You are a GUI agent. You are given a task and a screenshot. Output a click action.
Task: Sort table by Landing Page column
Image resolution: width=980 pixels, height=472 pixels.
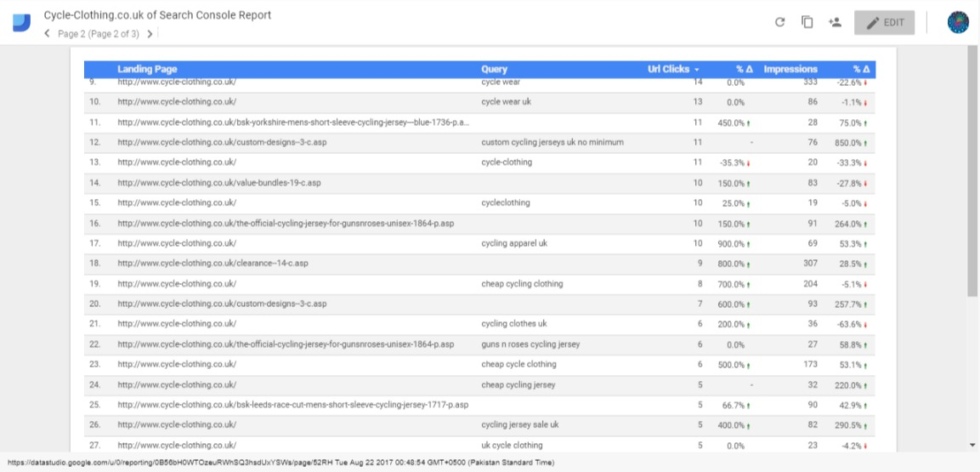coord(147,70)
